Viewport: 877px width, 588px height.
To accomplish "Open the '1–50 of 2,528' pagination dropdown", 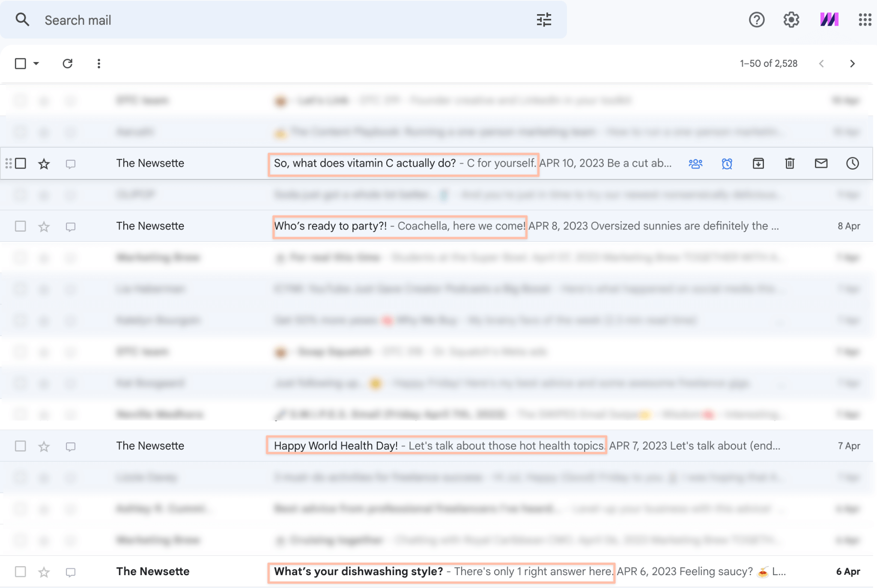I will [768, 63].
